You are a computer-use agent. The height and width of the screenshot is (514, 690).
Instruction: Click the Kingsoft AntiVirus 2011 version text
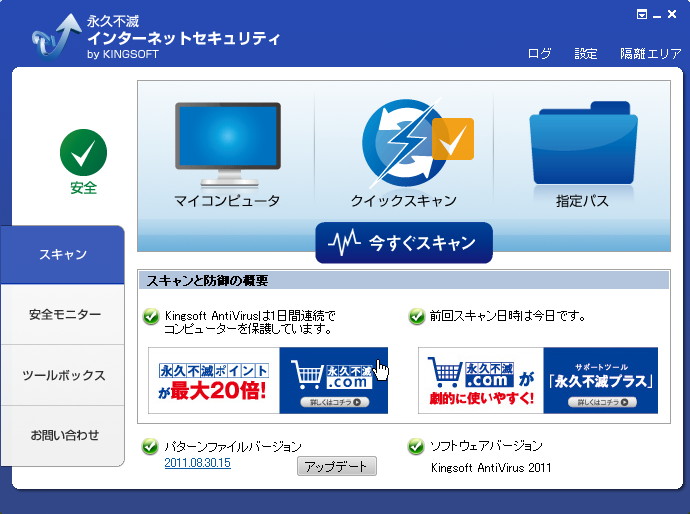tap(491, 467)
